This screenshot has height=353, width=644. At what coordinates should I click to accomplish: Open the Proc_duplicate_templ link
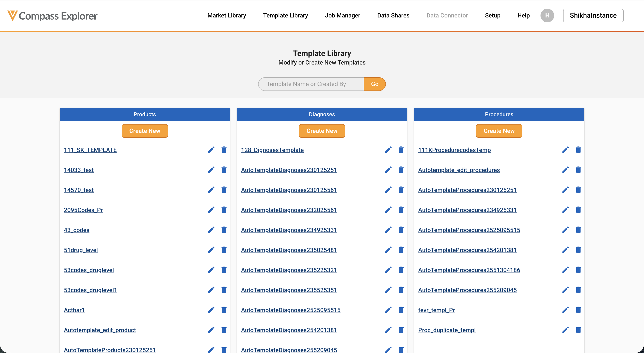[x=447, y=330]
